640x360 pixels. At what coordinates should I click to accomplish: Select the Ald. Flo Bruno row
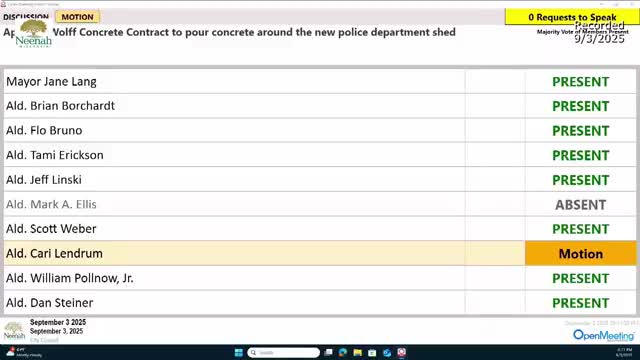(320, 131)
